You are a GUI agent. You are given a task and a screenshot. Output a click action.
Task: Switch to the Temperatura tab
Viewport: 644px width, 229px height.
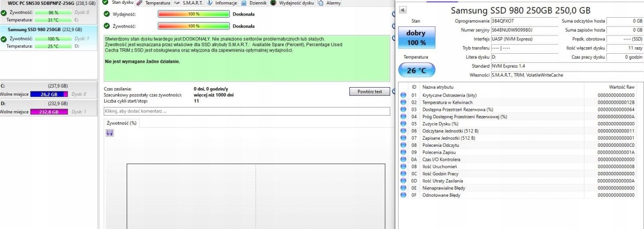(x=154, y=3)
